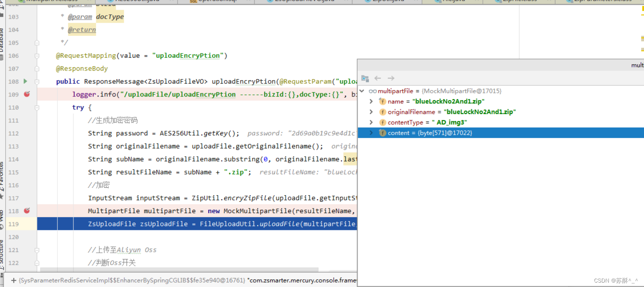Viewport: 644px width, 287px height.
Task: Click the fold marker at line 121
Action: (37, 250)
